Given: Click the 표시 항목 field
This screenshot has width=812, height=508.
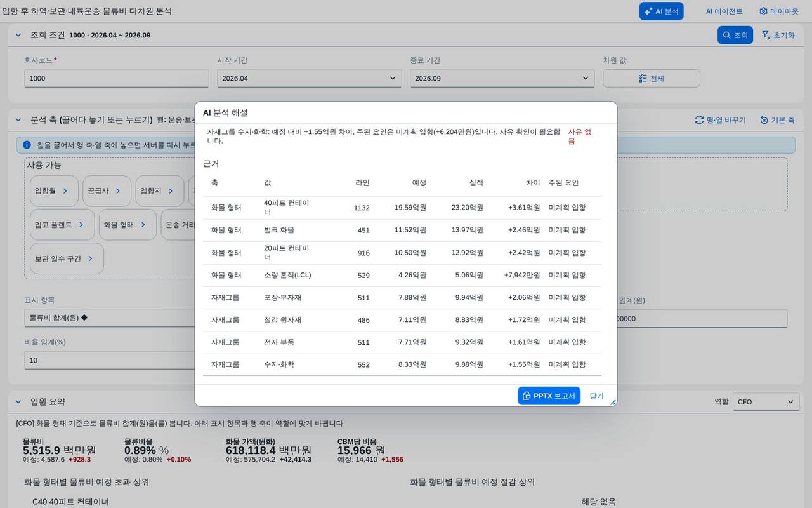Looking at the screenshot, I should click(110, 317).
